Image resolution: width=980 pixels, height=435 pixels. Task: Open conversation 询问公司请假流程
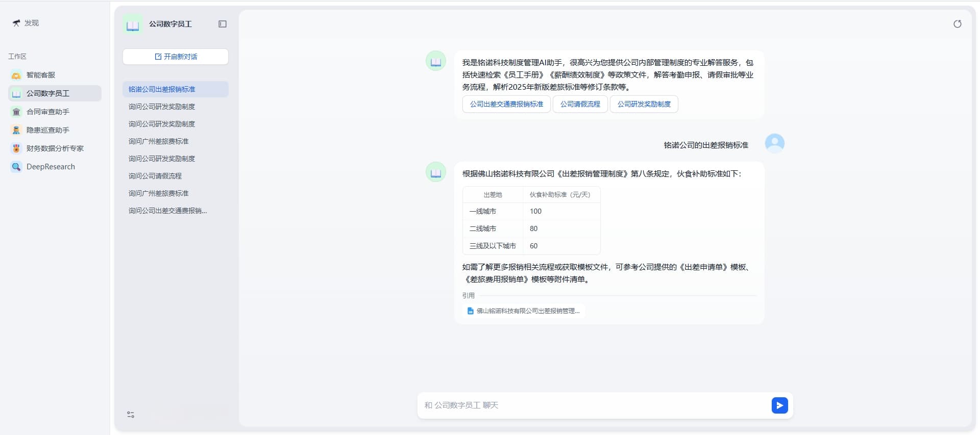pos(176,176)
